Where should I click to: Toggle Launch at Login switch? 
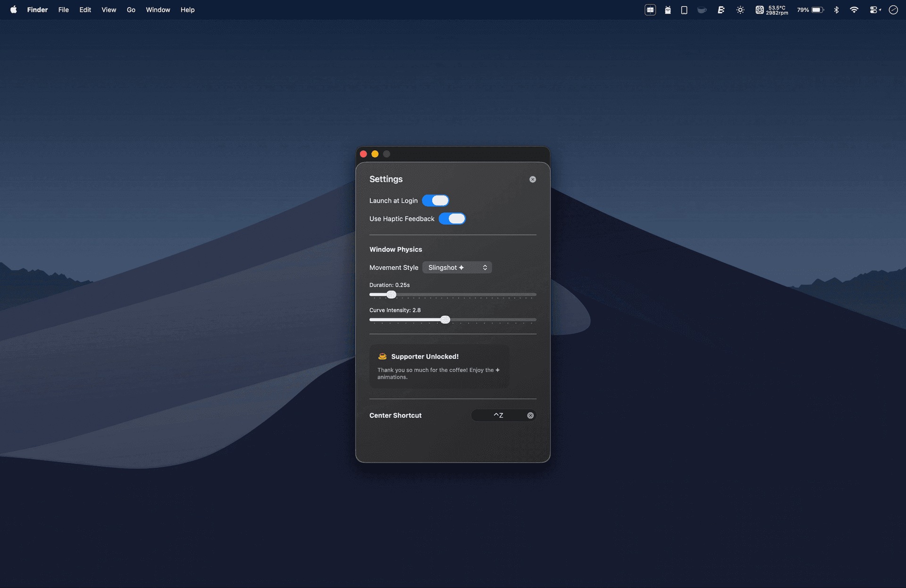(435, 200)
